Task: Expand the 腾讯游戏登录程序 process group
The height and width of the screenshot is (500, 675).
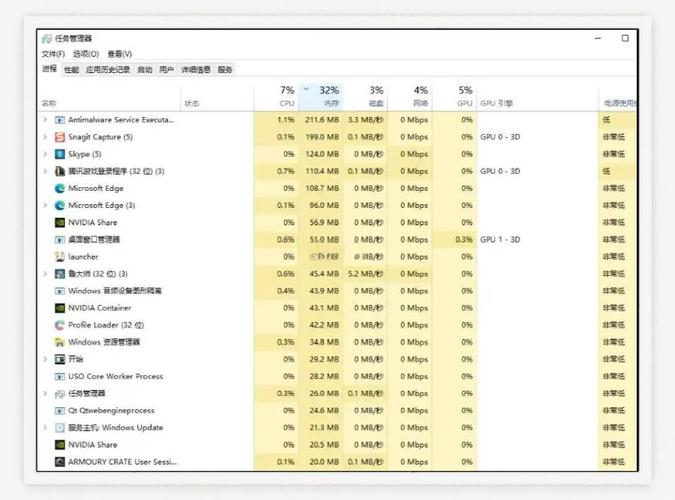Action: coord(45,171)
